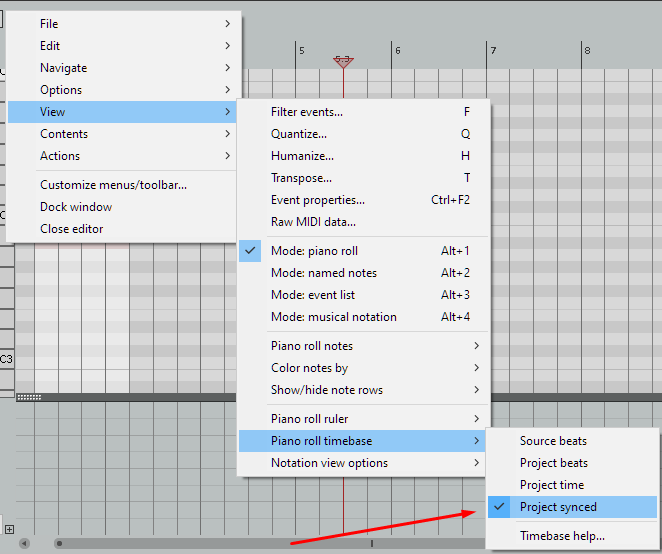662x554 pixels.
Task: Click Customize menus/toolbar...
Action: click(x=113, y=185)
